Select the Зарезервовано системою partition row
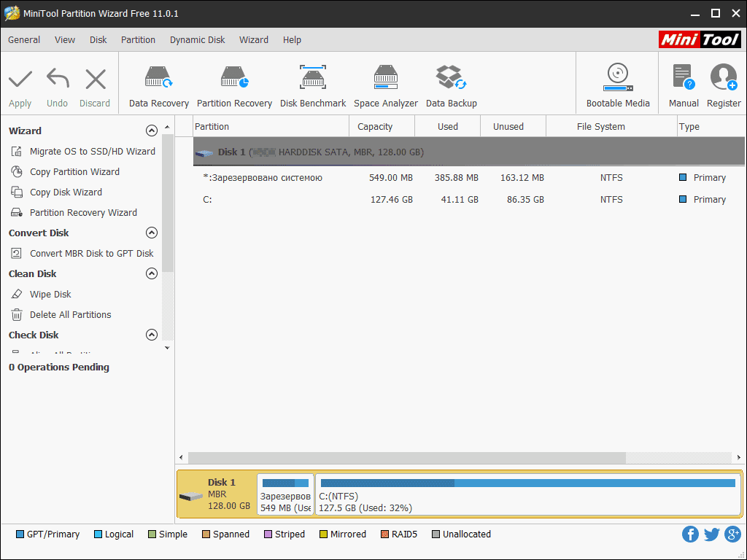This screenshot has width=747, height=560. 469,178
